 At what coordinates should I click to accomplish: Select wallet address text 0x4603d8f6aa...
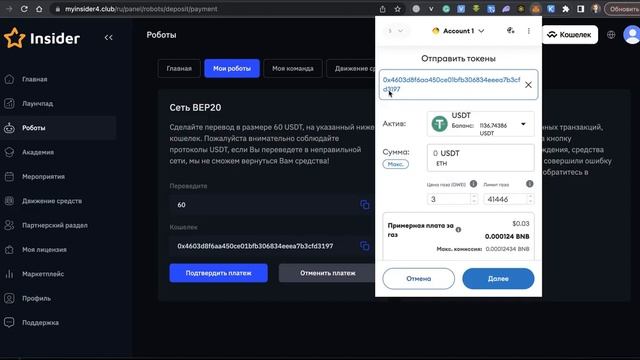point(255,246)
